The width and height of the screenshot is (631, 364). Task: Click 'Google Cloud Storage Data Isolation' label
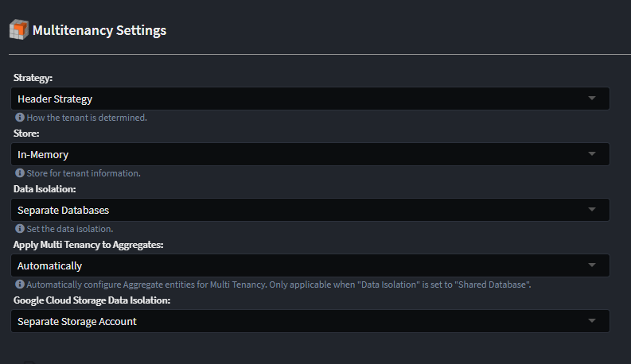tap(92, 300)
